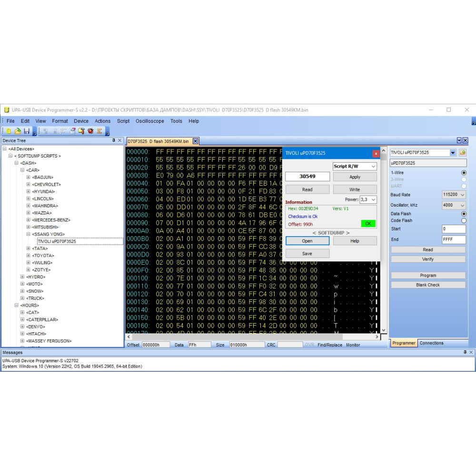Open the File menu
Image resolution: width=476 pixels, height=476 pixels.
pyautogui.click(x=10, y=121)
